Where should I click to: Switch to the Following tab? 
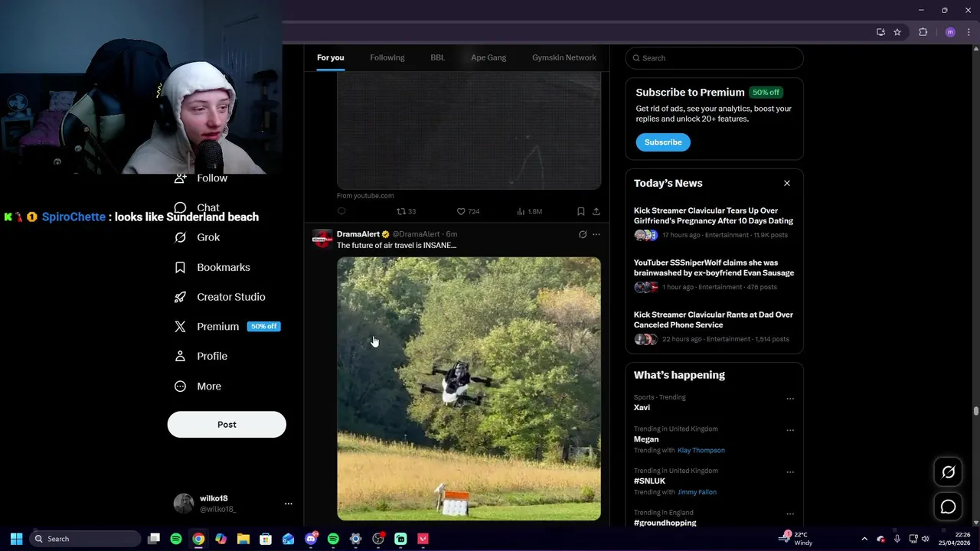(x=387, y=57)
